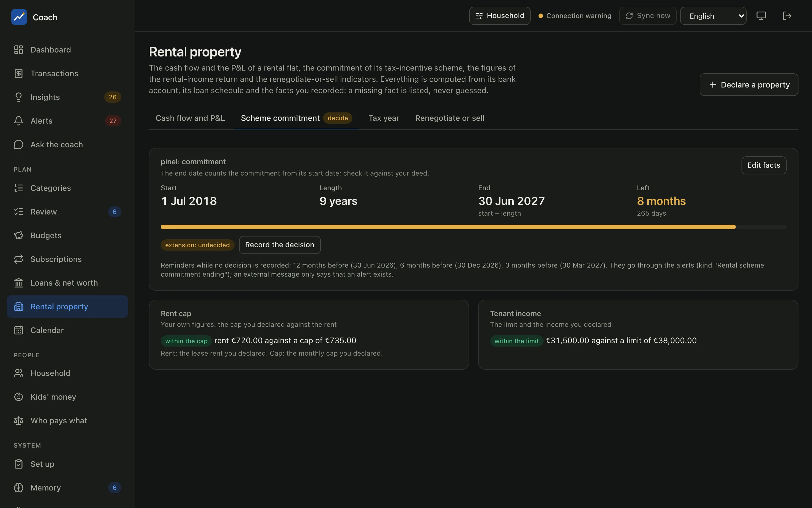Click the 'decide' badge on Scheme commitment
Screen dimensions: 812x508
[337, 118]
